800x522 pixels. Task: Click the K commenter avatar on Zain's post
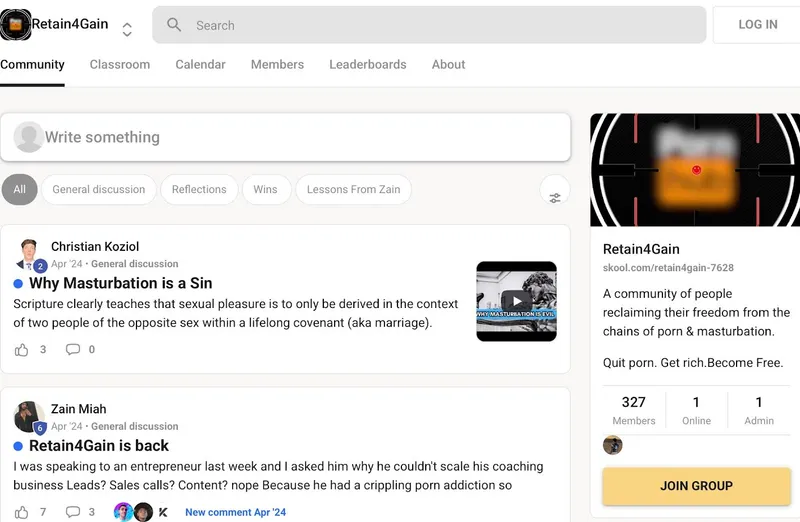[x=163, y=512]
